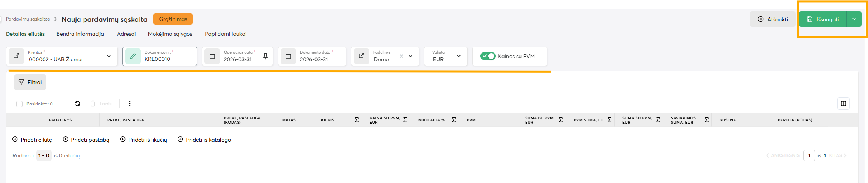Click the pencil icon beside document number
The width and height of the screenshot is (868, 183).
133,56
